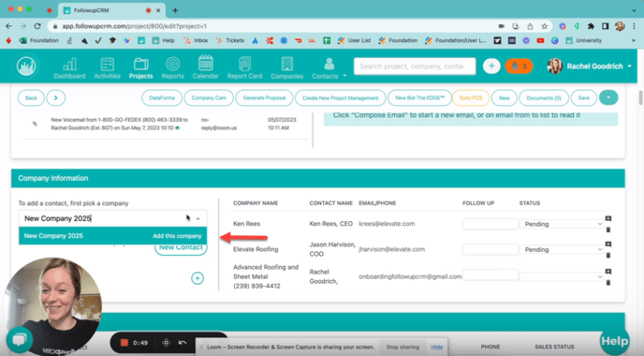Screen dimensions: 644x356
Task: Click Stop sharing in Loom bar
Action: 402,347
